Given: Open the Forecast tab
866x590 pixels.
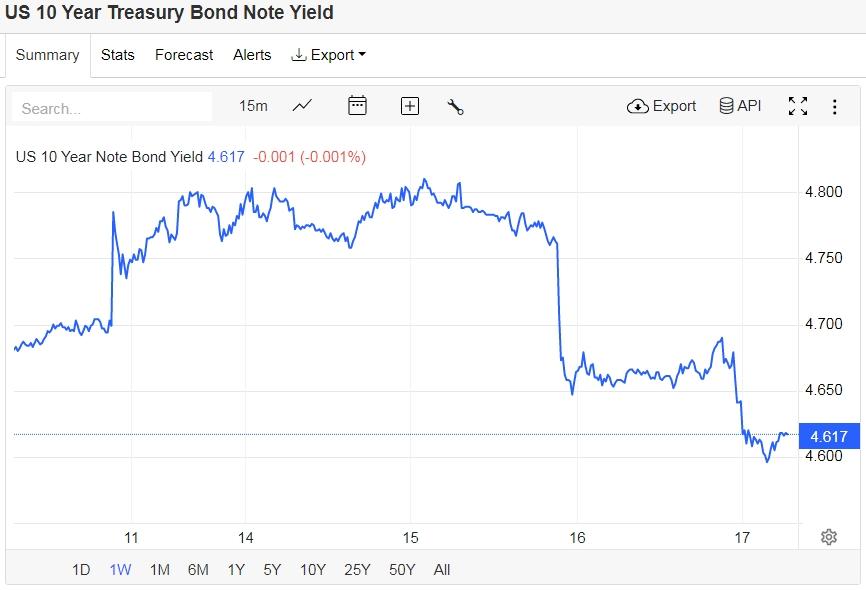Looking at the screenshot, I should [184, 55].
